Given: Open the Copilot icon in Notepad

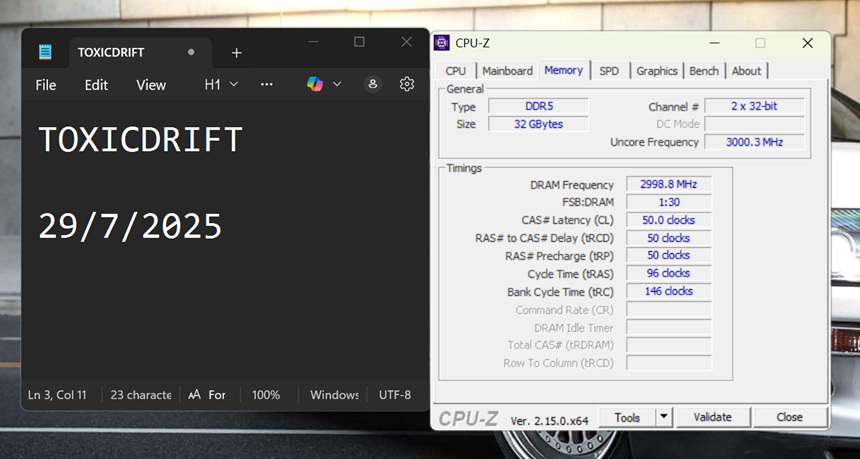Looking at the screenshot, I should 315,84.
